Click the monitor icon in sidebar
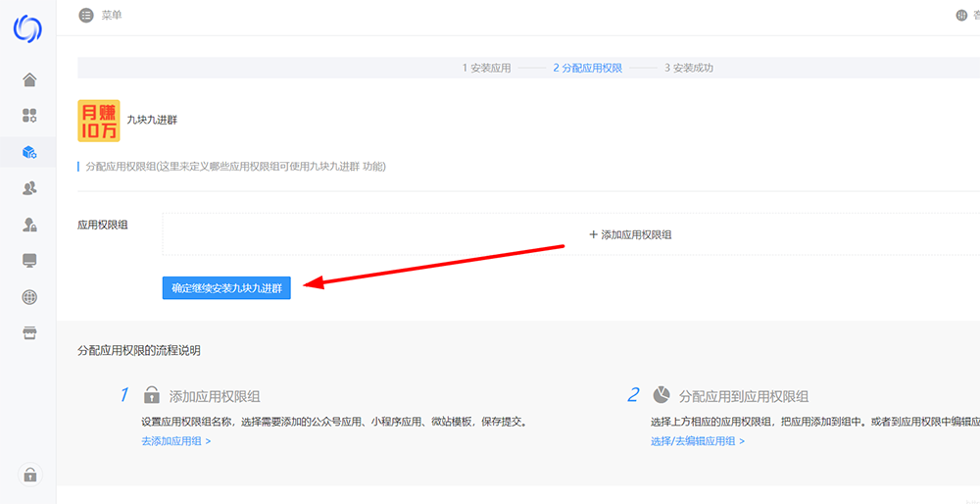980x504 pixels. [x=29, y=261]
